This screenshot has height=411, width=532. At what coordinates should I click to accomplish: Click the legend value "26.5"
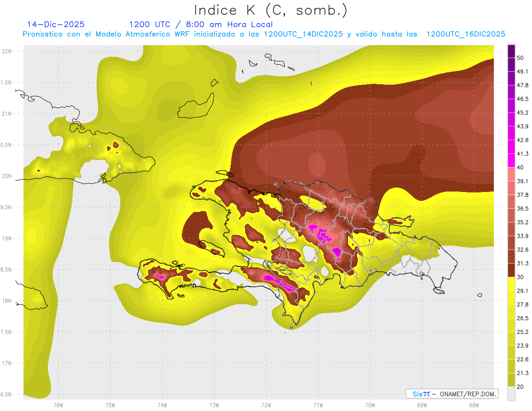(x=523, y=318)
